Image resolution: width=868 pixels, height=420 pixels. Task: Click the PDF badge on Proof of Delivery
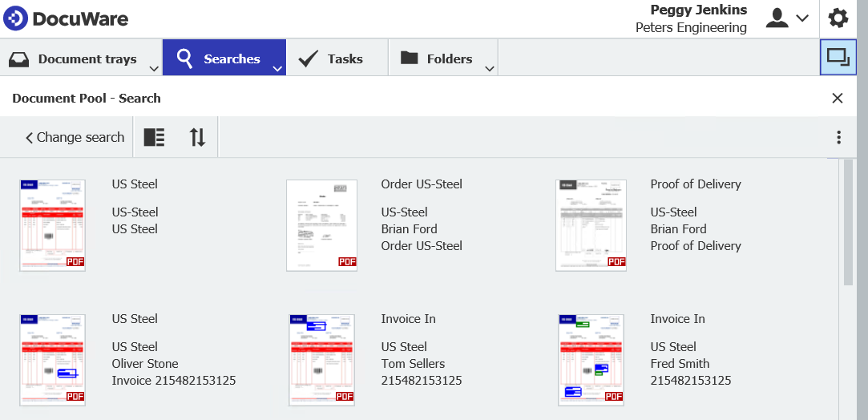[616, 262]
